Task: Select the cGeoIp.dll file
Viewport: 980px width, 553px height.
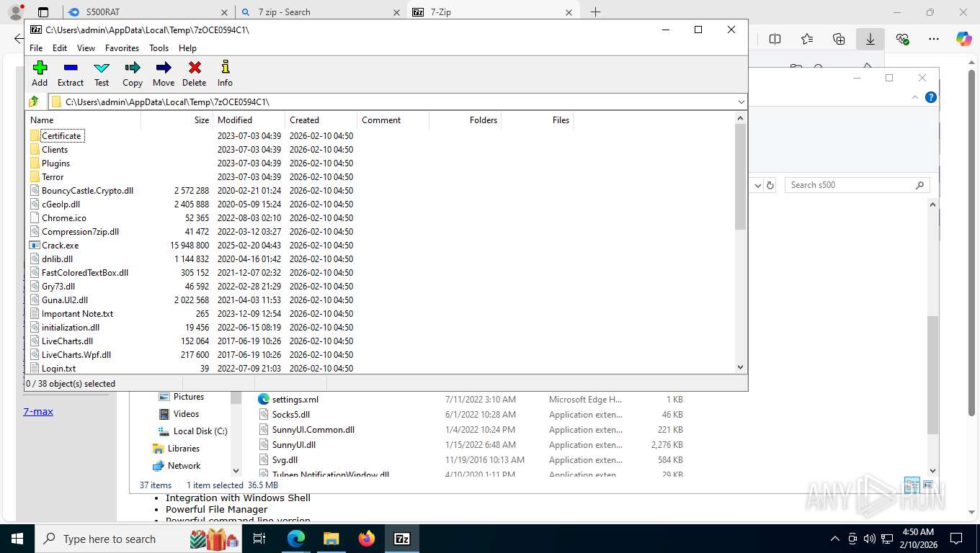Action: (61, 204)
